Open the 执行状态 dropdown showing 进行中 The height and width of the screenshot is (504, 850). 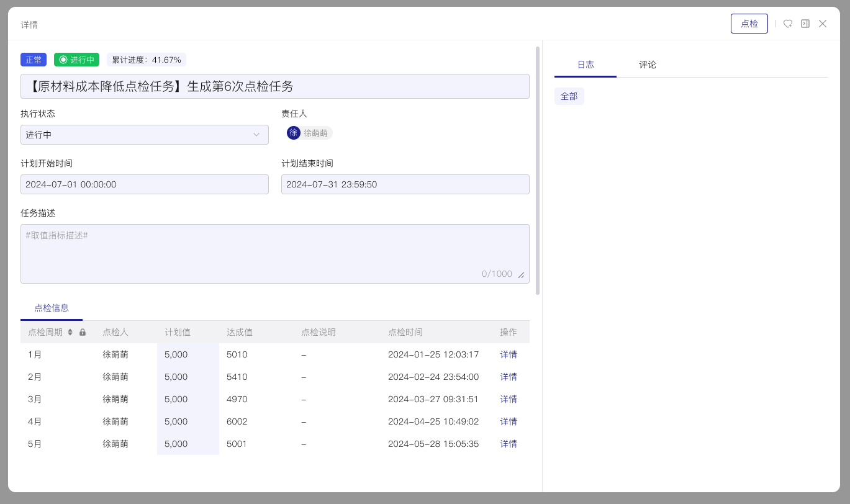[x=145, y=135]
